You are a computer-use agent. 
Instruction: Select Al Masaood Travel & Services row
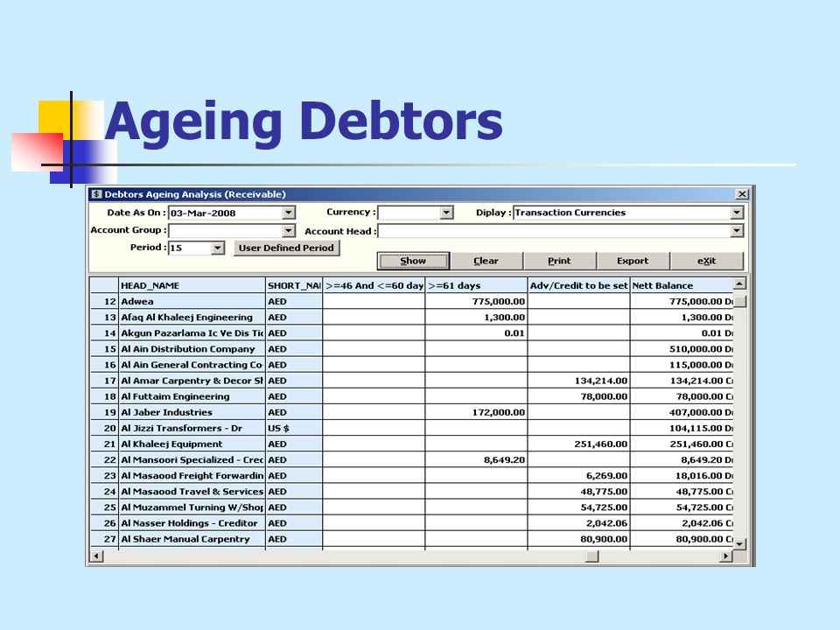(x=411, y=491)
